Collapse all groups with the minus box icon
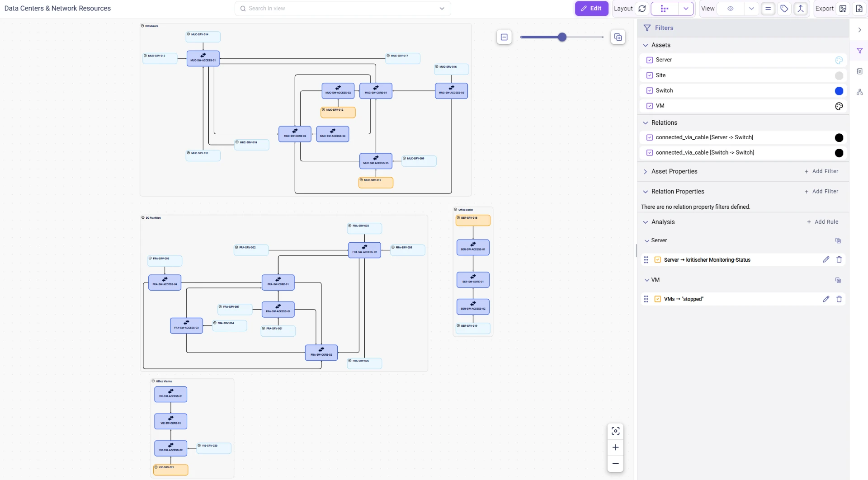Image resolution: width=868 pixels, height=480 pixels. click(x=504, y=37)
